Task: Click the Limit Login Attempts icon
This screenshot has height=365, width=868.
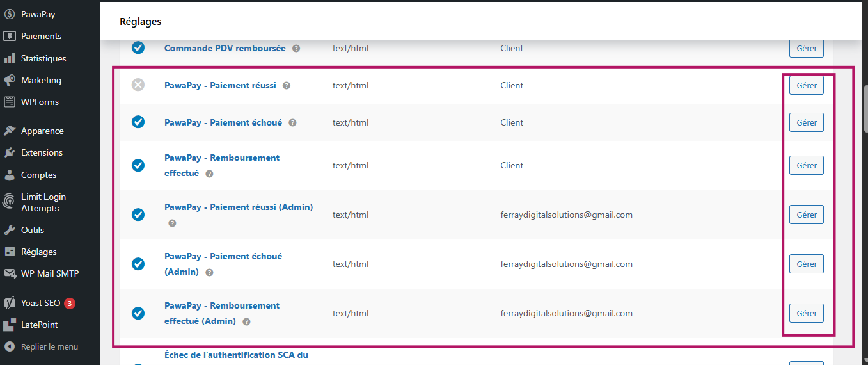Action: 10,202
